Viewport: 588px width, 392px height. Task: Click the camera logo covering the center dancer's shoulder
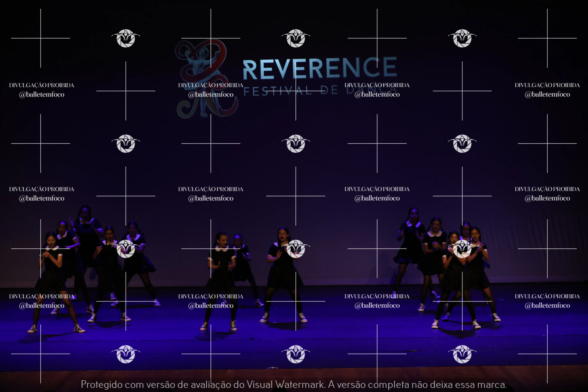pyautogui.click(x=296, y=249)
